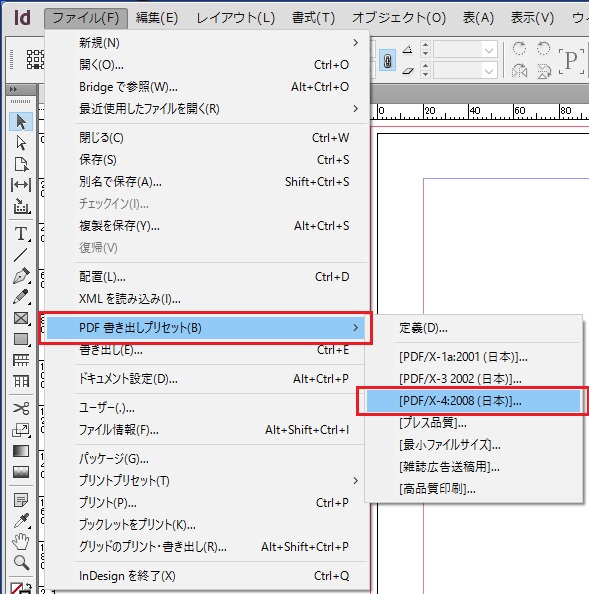Choose 複製を保存(Y)... menu item

click(207, 226)
